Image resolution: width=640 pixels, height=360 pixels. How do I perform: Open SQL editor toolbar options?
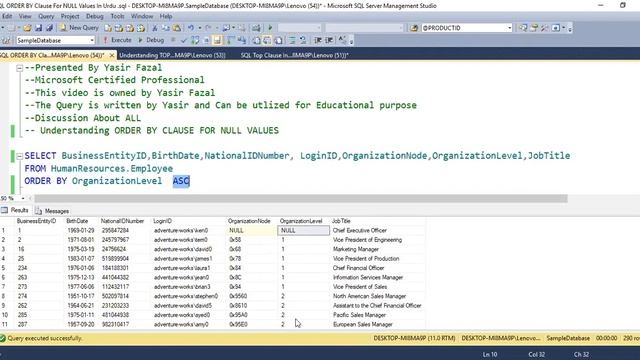pos(351,41)
